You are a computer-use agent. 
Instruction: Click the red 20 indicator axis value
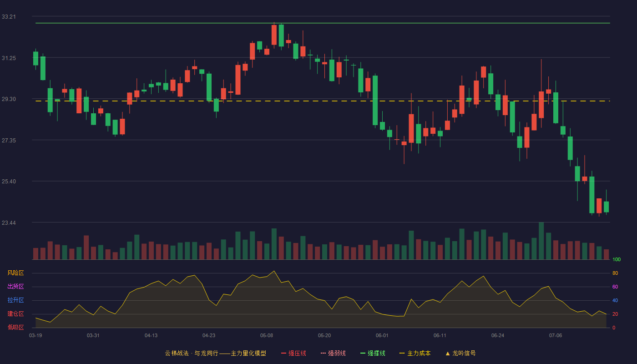coord(615,314)
